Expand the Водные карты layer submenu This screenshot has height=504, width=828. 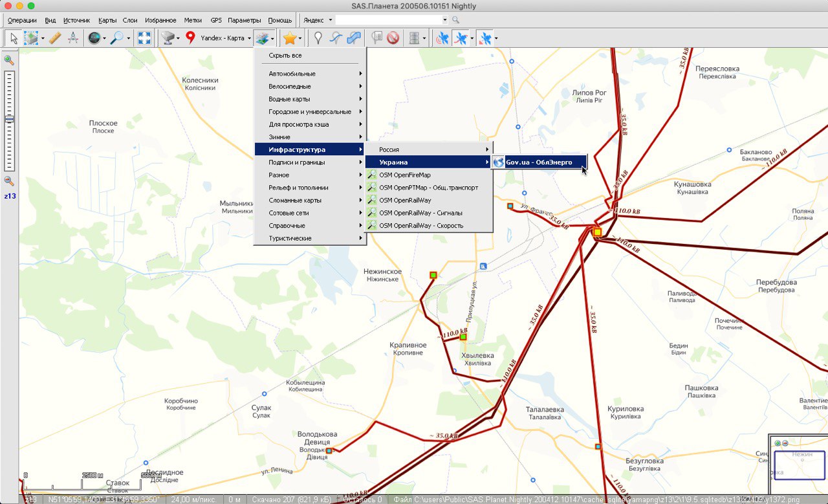click(x=310, y=99)
